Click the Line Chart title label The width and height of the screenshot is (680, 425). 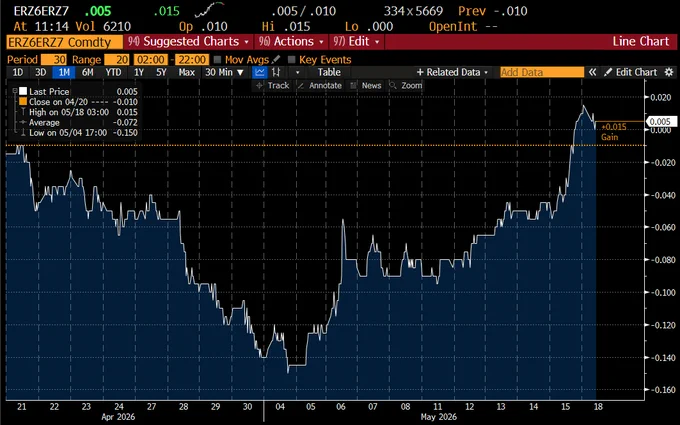pos(641,42)
